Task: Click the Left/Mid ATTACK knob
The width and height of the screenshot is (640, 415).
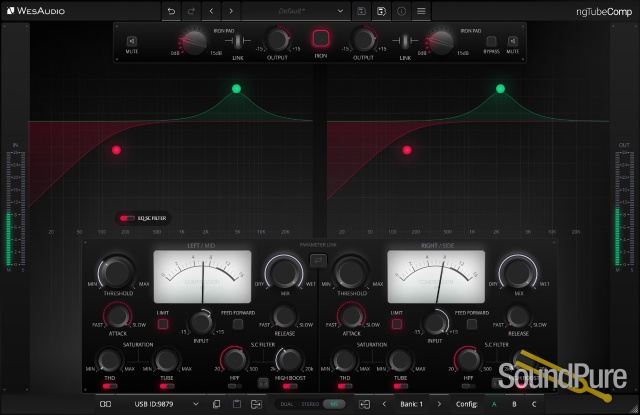Action: (x=118, y=316)
